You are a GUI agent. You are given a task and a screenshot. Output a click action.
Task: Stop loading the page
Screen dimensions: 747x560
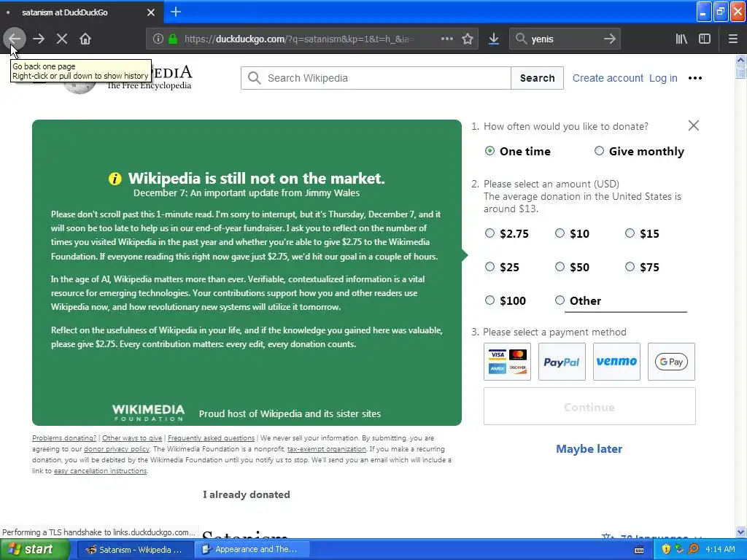pos(62,39)
